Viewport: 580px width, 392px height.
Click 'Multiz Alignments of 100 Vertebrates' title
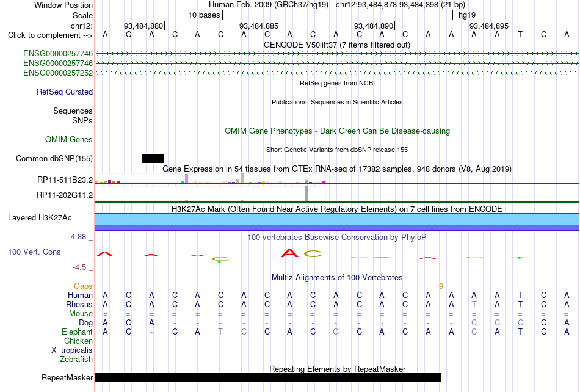[337, 277]
